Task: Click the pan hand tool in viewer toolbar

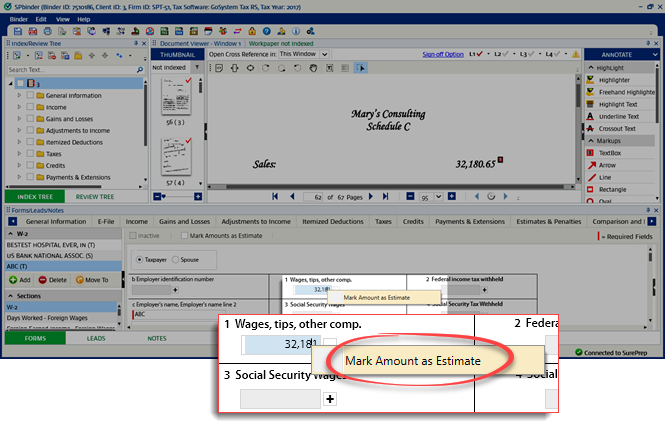Action: (x=313, y=67)
